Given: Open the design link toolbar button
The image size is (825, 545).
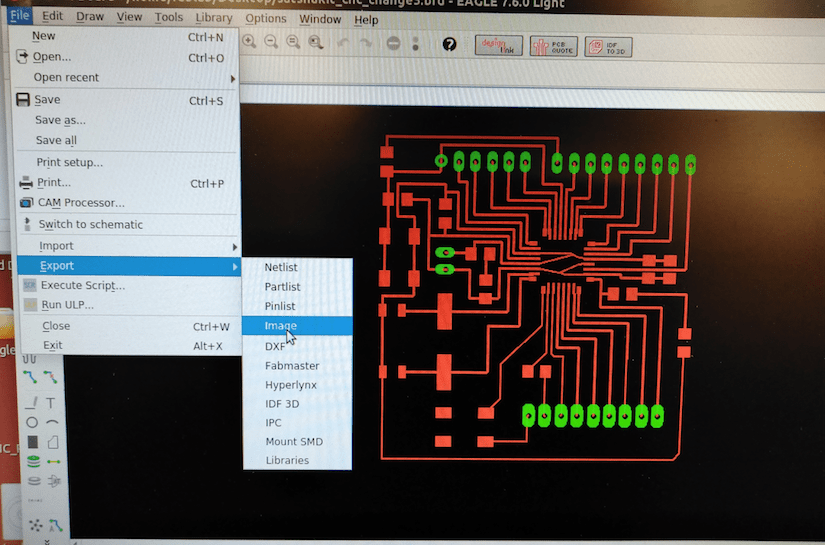Looking at the screenshot, I should [x=498, y=45].
